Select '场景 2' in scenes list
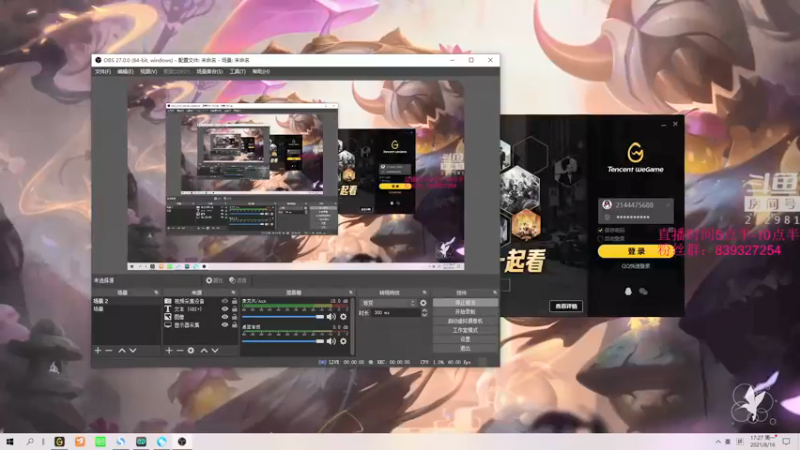This screenshot has height=450, width=800. click(126, 301)
